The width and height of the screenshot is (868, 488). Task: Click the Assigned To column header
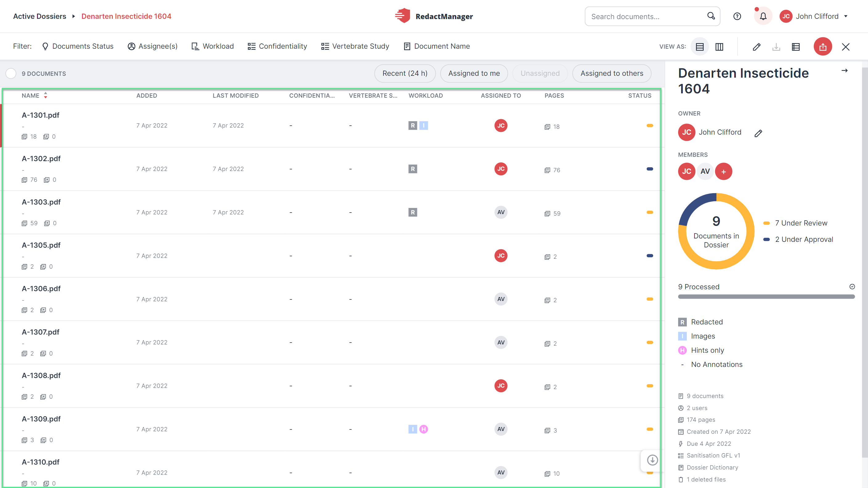[x=501, y=96]
